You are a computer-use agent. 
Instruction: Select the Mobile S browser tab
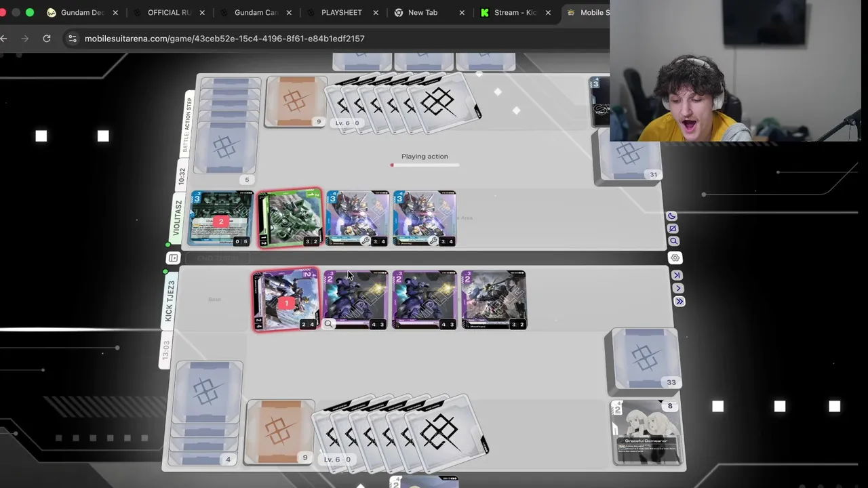(587, 12)
